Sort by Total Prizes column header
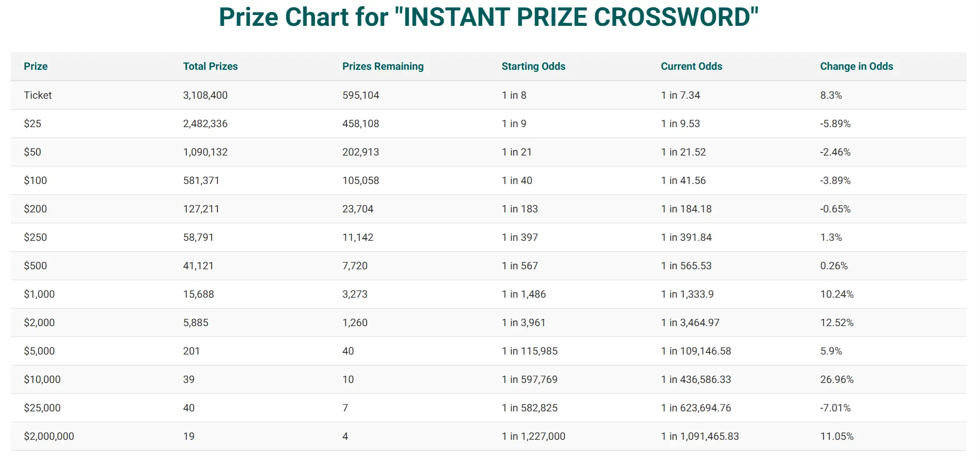Viewport: 980px width, 461px height. click(x=210, y=66)
